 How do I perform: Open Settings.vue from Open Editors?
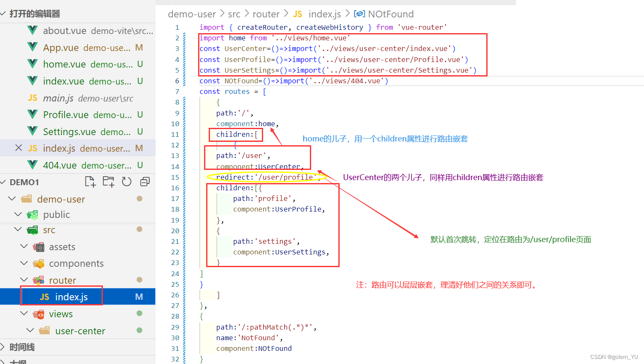pos(70,132)
